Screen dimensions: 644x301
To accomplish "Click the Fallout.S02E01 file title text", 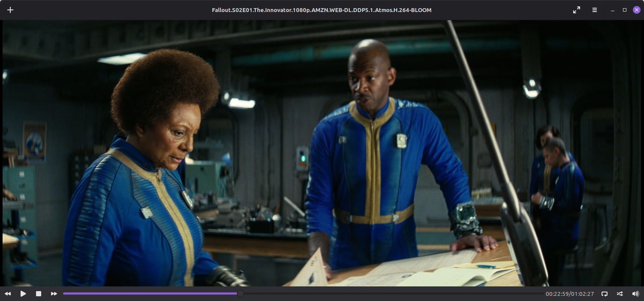I will click(x=322, y=10).
